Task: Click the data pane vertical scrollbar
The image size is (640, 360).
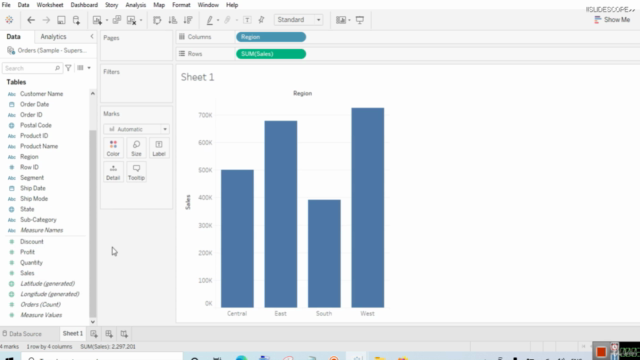Action: point(93,223)
